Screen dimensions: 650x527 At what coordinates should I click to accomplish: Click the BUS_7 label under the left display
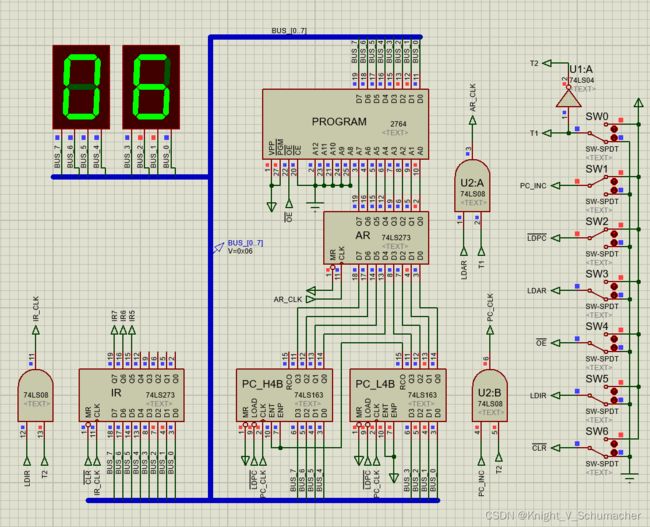pyautogui.click(x=57, y=158)
